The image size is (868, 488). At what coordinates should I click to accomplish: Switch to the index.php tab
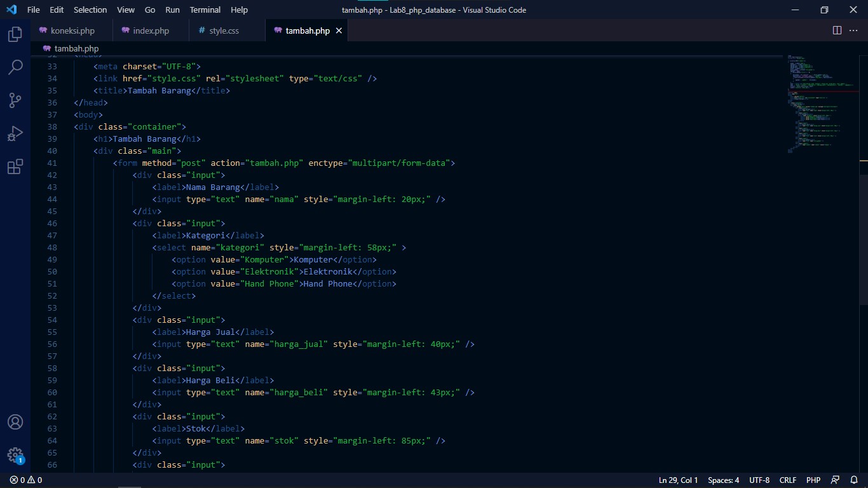coord(151,30)
